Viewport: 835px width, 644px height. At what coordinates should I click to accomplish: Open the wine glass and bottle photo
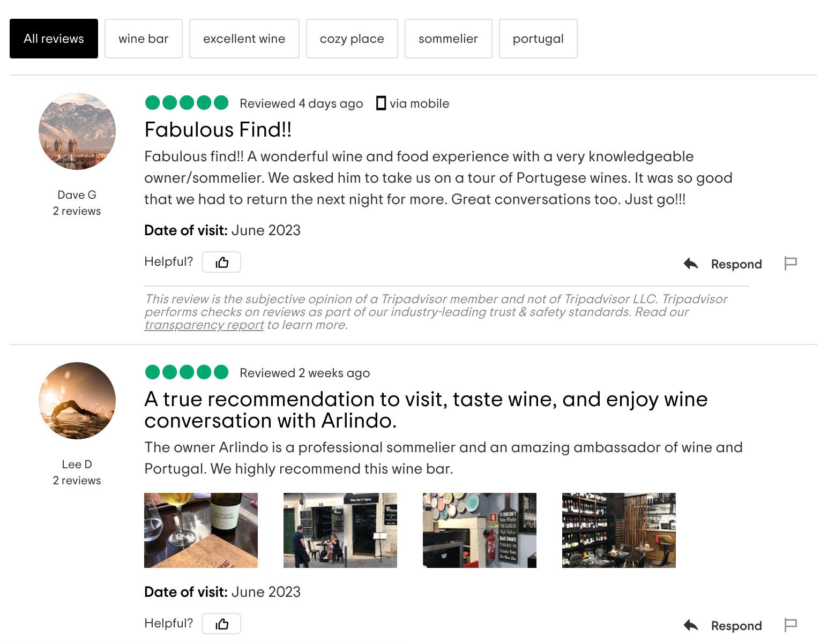click(201, 530)
